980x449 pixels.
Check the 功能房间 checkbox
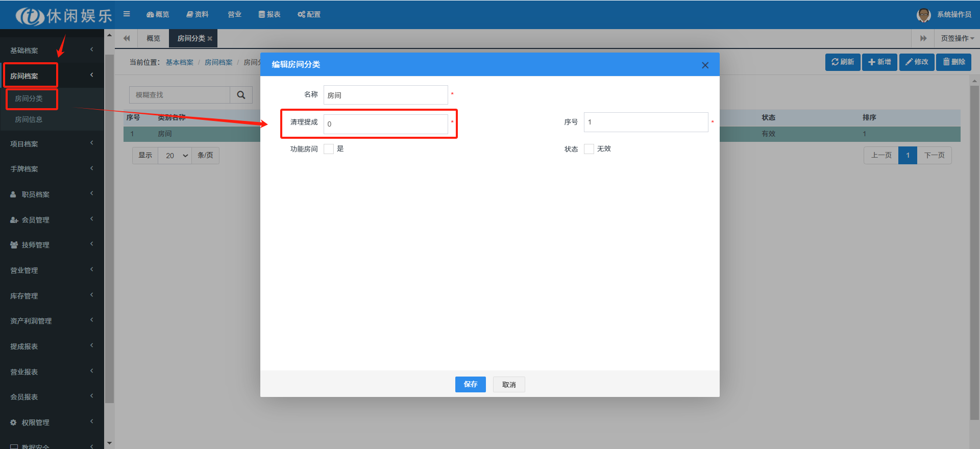[x=329, y=149]
